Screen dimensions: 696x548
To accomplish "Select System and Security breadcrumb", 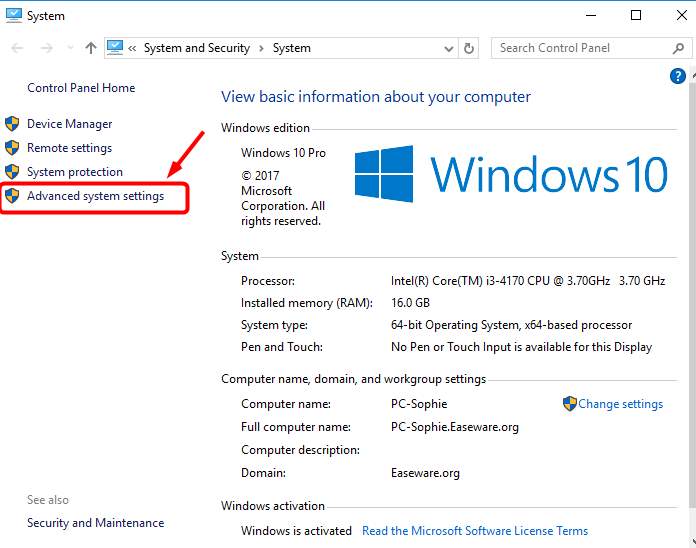I will click(x=197, y=48).
